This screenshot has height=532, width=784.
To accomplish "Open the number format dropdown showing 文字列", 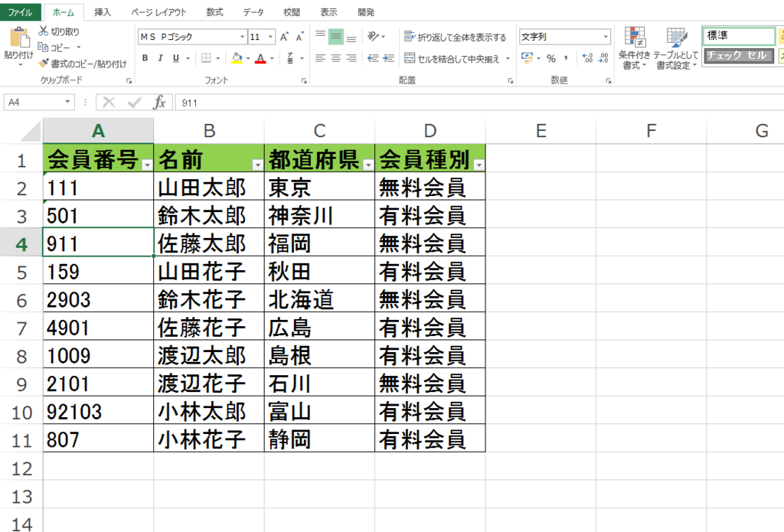I will [x=606, y=36].
